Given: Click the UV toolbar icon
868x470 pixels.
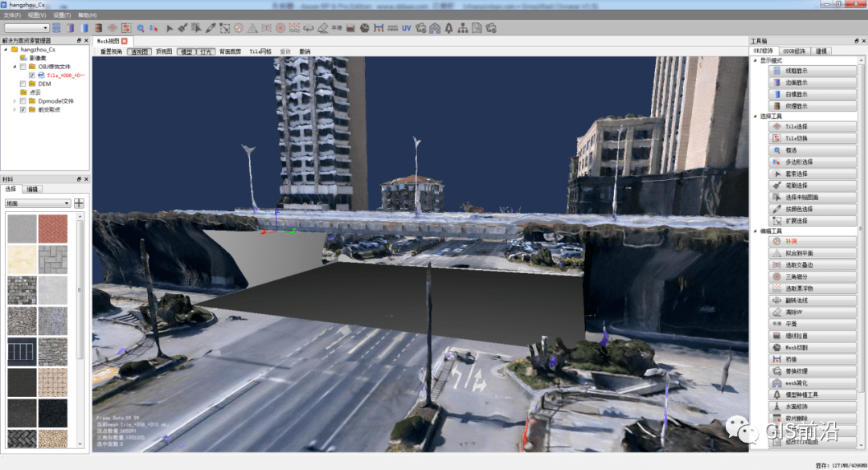Looking at the screenshot, I should point(407,27).
